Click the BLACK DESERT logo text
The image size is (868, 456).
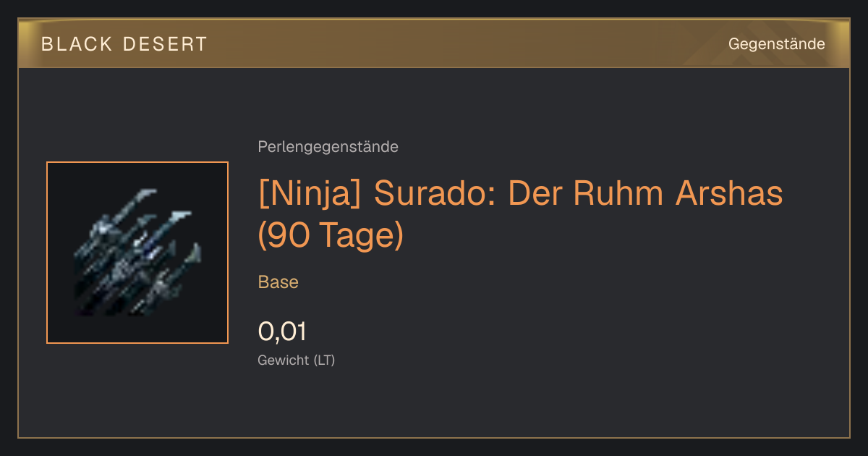[x=124, y=44]
